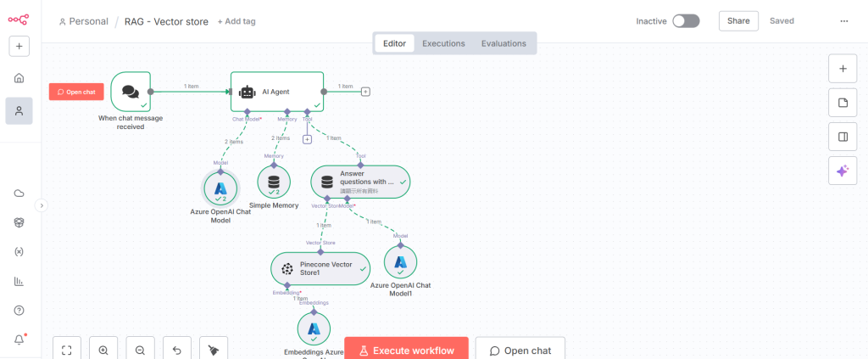Click plus connector after AI Agent output
The width and height of the screenshot is (868, 359).
pyautogui.click(x=365, y=91)
